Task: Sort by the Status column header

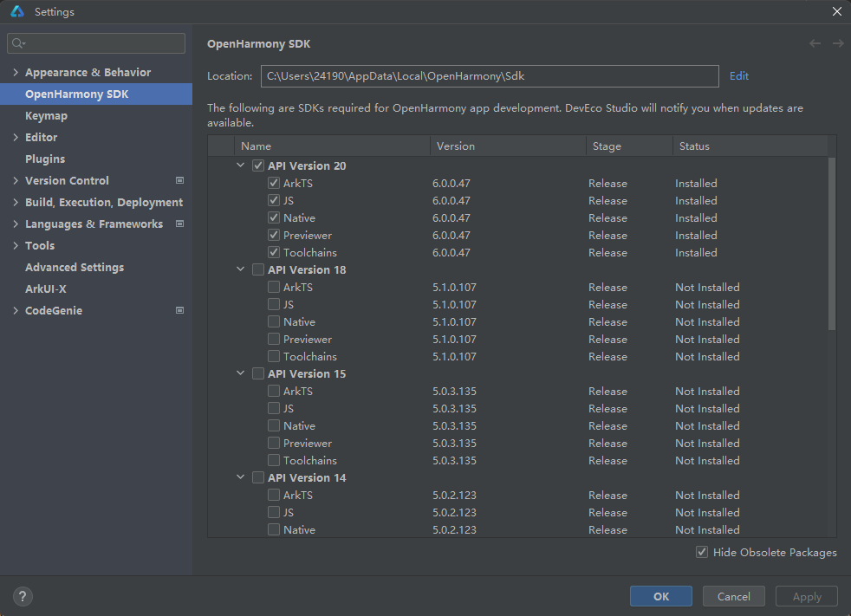Action: [750, 146]
